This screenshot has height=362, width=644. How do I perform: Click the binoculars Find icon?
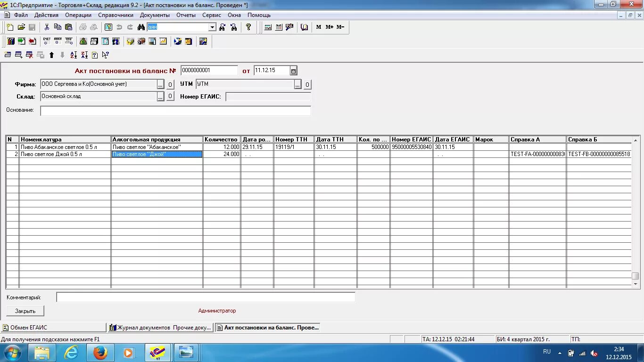tap(141, 27)
